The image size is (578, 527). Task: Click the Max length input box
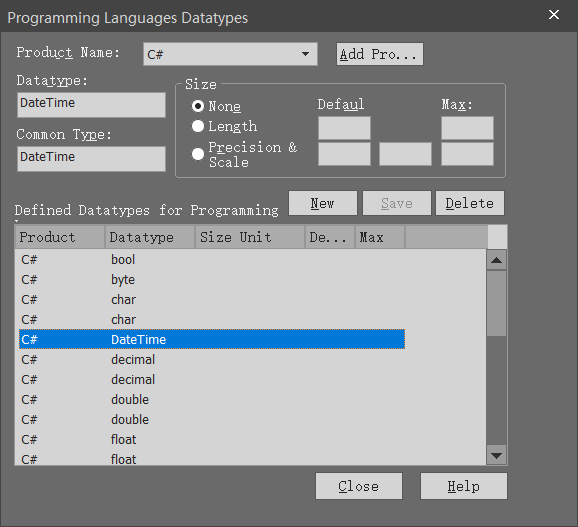pyautogui.click(x=467, y=128)
